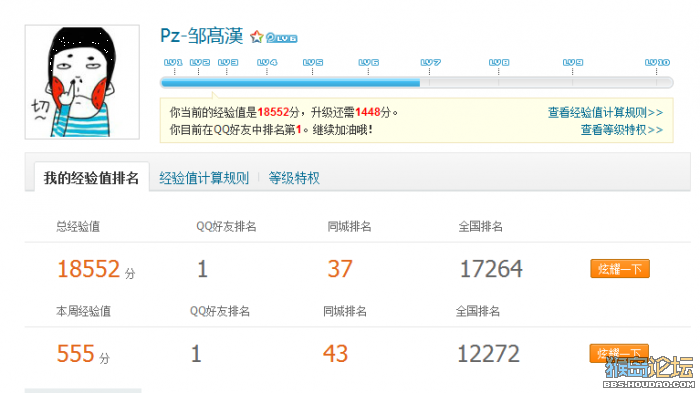The width and height of the screenshot is (700, 393).
Task: Click the cartoon profile avatar picture
Action: (x=82, y=82)
